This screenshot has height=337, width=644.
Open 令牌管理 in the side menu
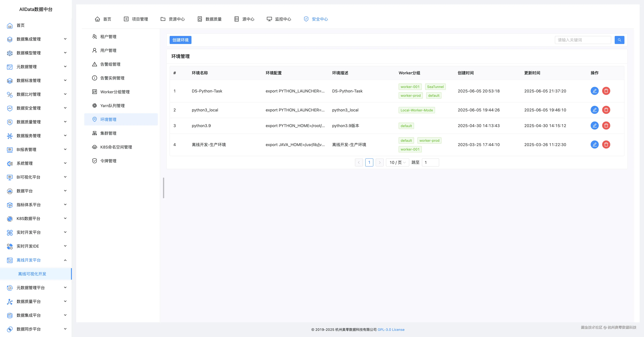pyautogui.click(x=108, y=161)
